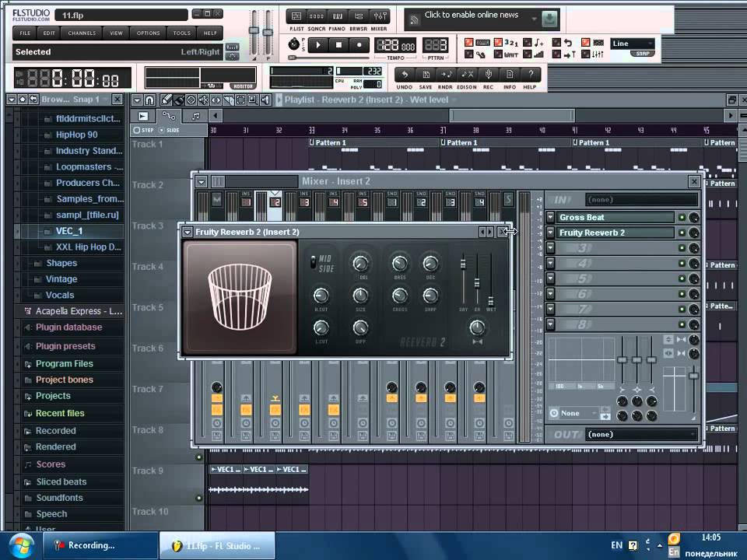This screenshot has height=560, width=747.
Task: Open the TOOLS menu
Action: point(181,33)
